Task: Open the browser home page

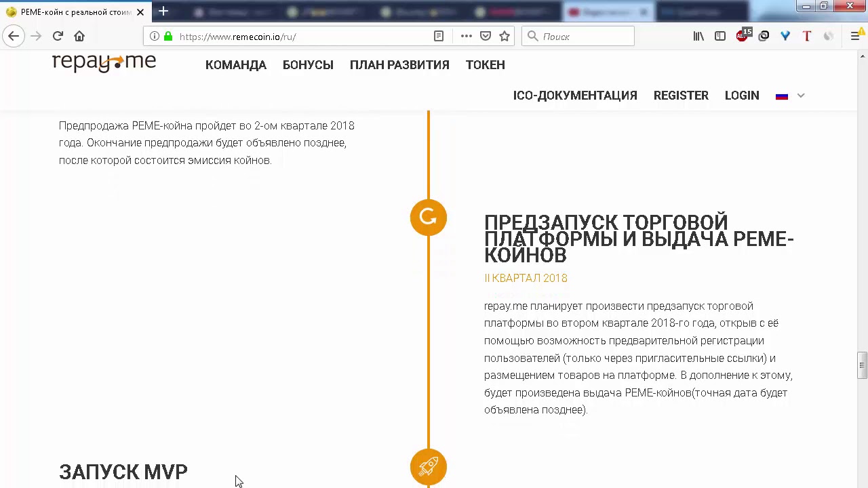Action: (79, 37)
